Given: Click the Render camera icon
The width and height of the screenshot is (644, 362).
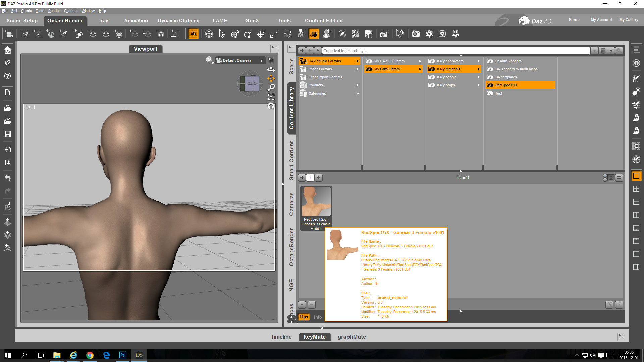Looking at the screenshot, I should click(416, 34).
